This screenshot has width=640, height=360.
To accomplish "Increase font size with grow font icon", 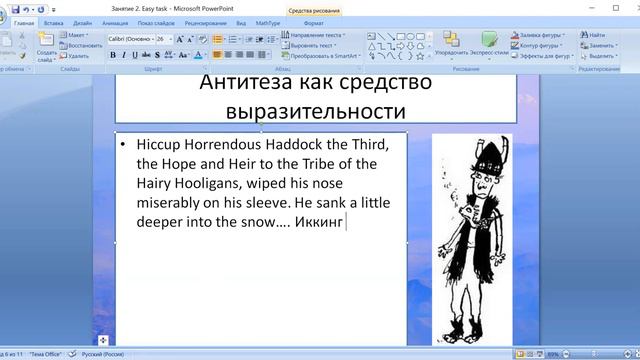I will (180, 39).
